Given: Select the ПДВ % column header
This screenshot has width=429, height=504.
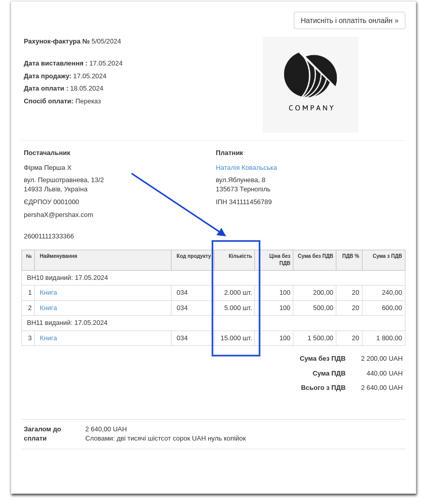Looking at the screenshot, I should click(x=350, y=256).
